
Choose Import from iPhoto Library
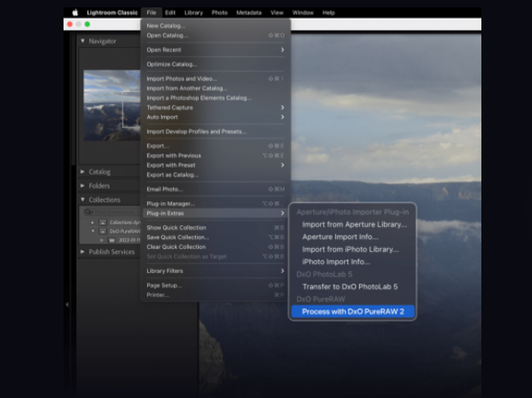tap(353, 249)
